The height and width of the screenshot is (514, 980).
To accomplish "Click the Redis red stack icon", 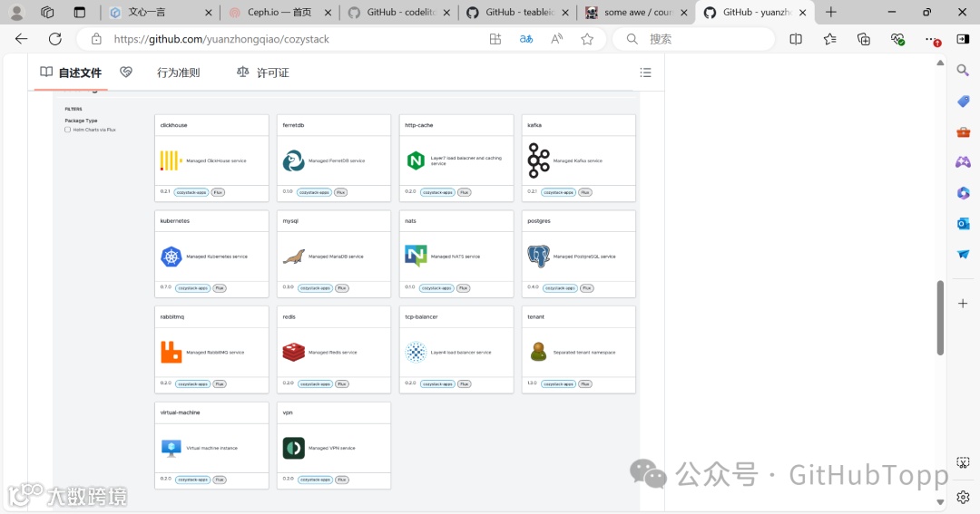I will click(293, 353).
